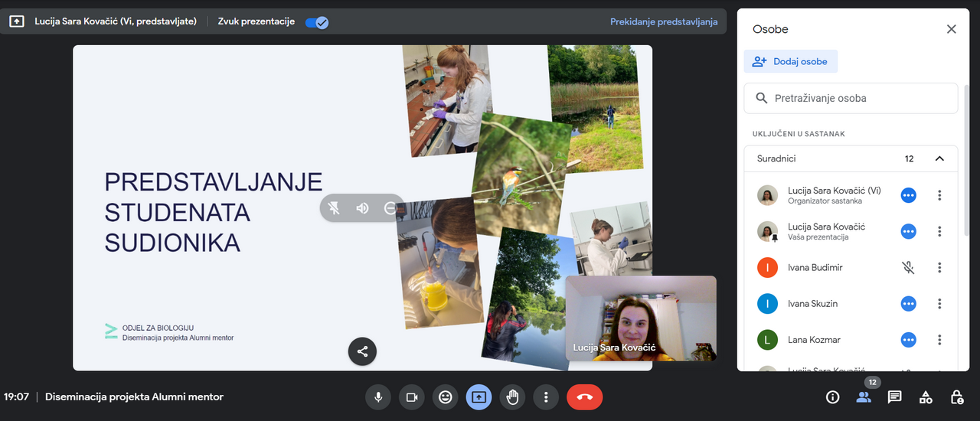
Task: Click the green L avatar of Lana Kozmar
Action: pos(767,340)
